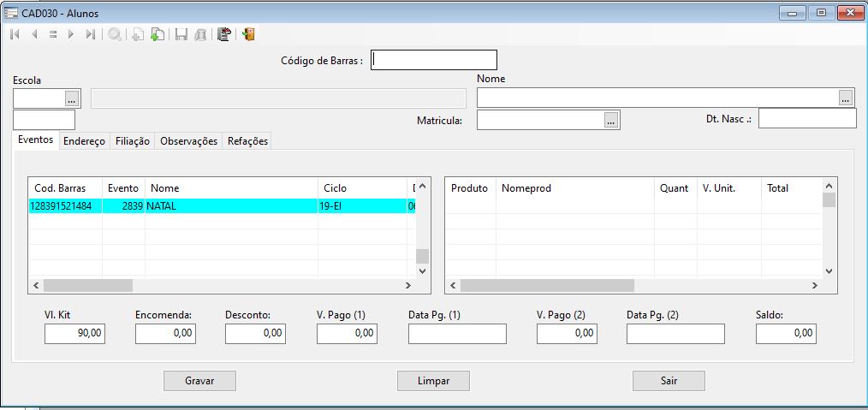
Task: Click the next record arrow
Action: 71,35
